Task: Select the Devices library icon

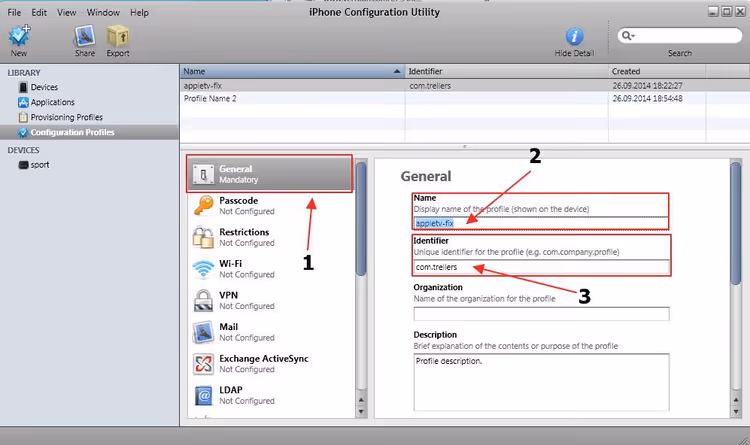Action: [x=23, y=87]
